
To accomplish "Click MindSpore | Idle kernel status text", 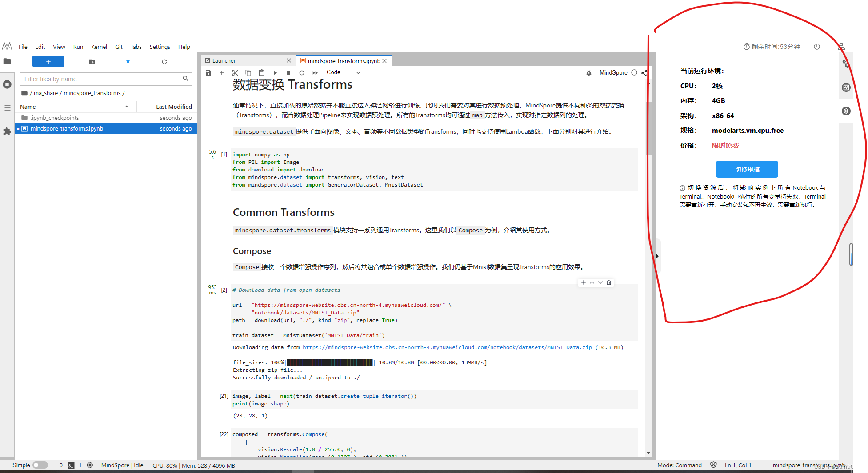I will 122,465.
